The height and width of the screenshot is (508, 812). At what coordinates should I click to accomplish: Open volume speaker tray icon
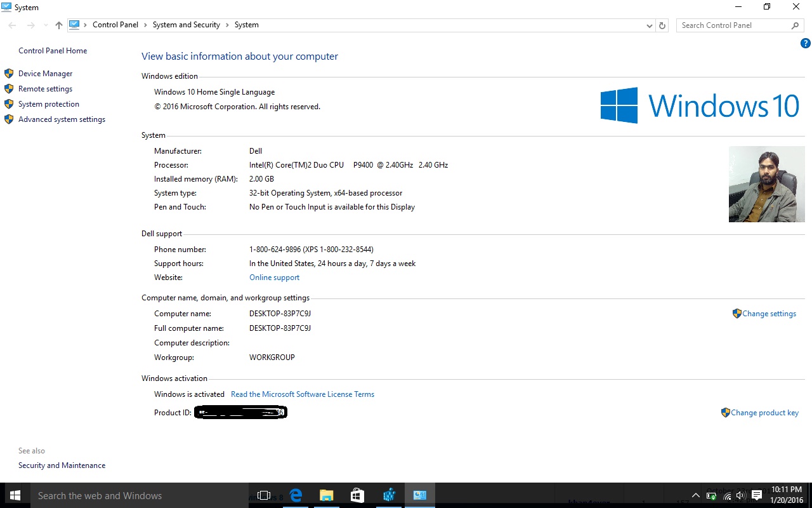pyautogui.click(x=740, y=496)
